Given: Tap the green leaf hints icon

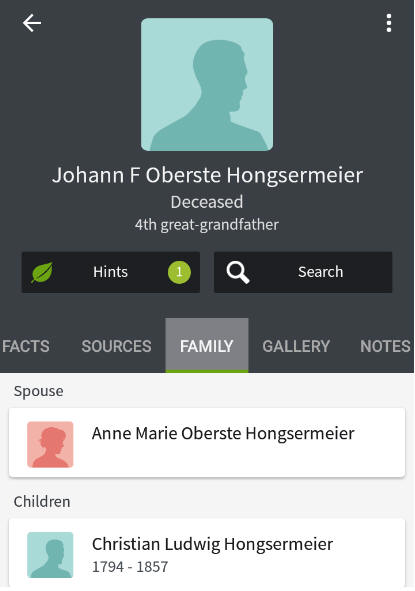Looking at the screenshot, I should coord(42,272).
